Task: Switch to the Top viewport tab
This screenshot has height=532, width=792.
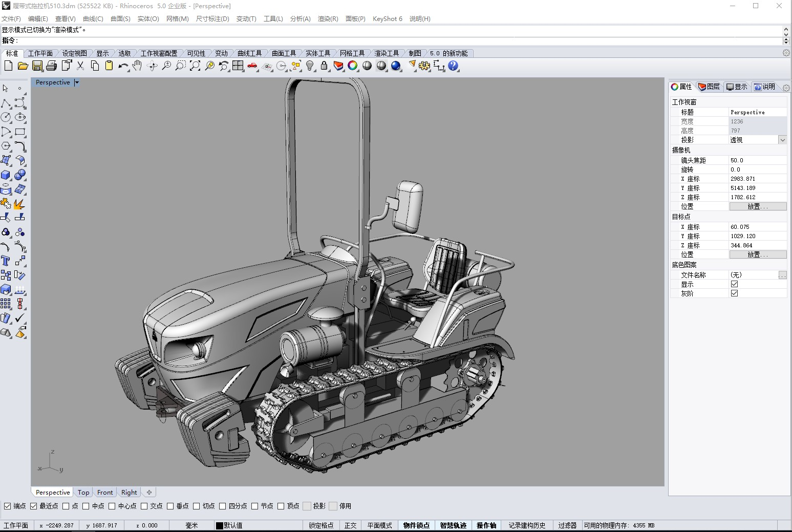Action: (83, 492)
